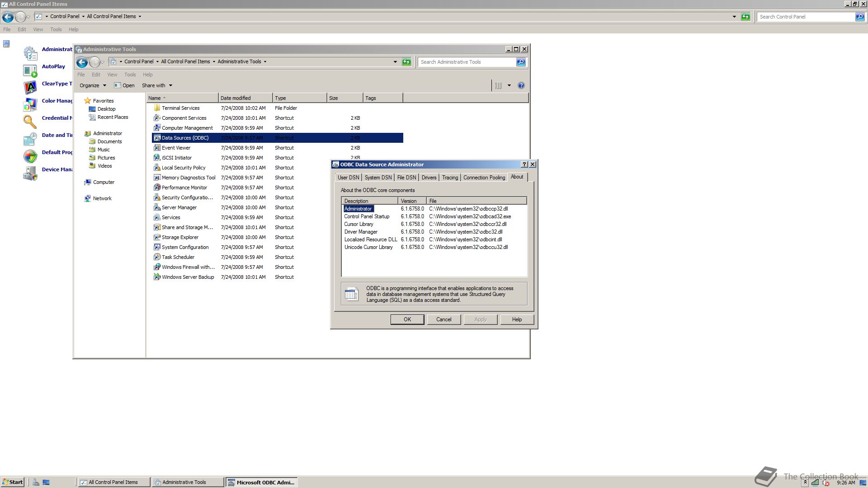868x488 pixels.
Task: Click the search magnifier in Administrative Tools
Action: [x=521, y=62]
